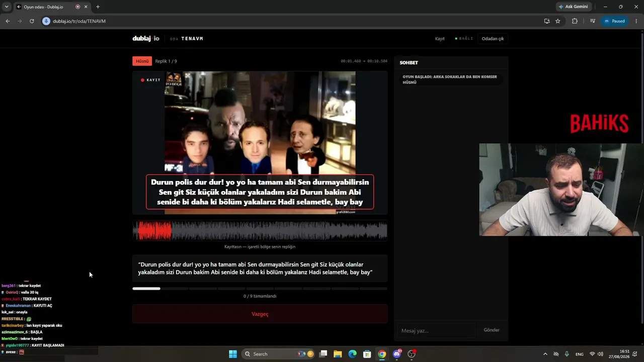Screen dimensions: 644x362
Task: Click the install app icon in address bar
Action: pos(547,21)
